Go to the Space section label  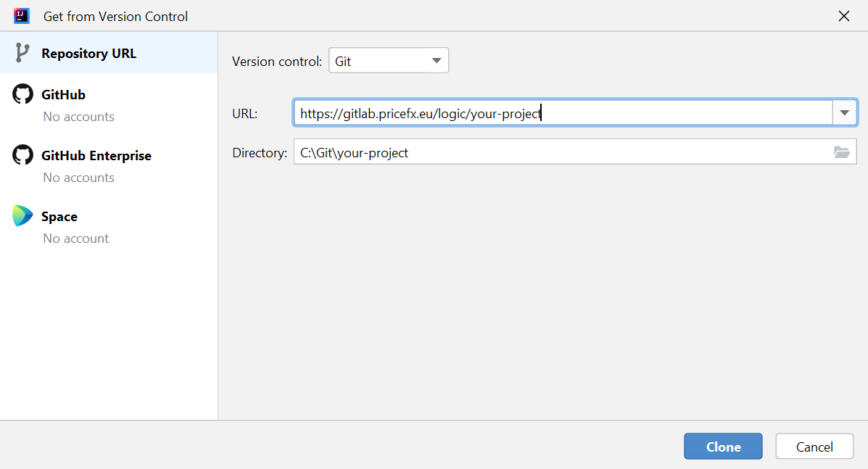(59, 217)
